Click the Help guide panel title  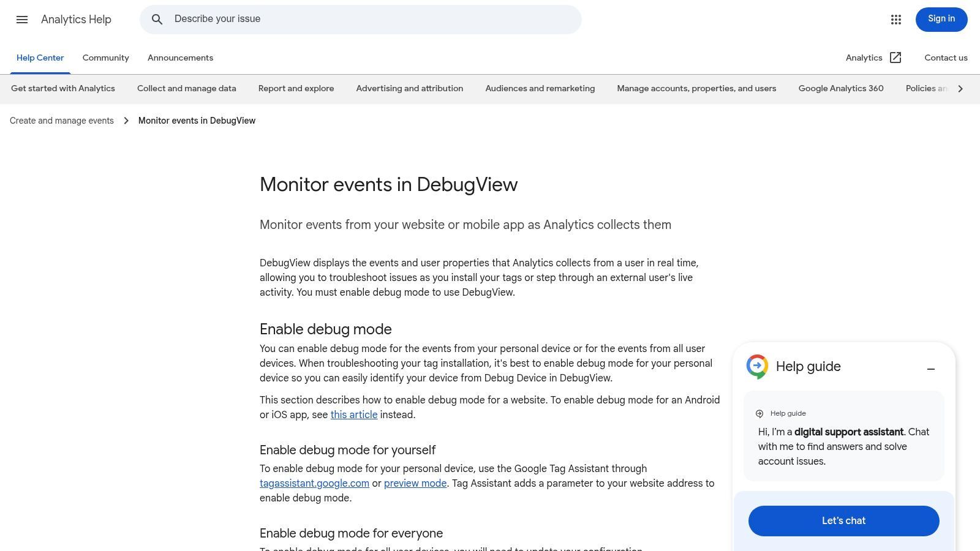pyautogui.click(x=809, y=366)
